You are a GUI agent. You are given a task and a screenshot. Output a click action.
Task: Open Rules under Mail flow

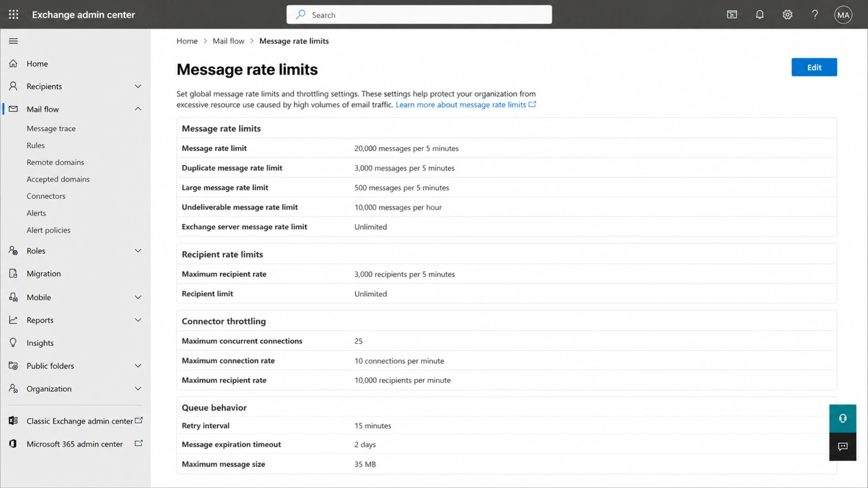(x=36, y=145)
